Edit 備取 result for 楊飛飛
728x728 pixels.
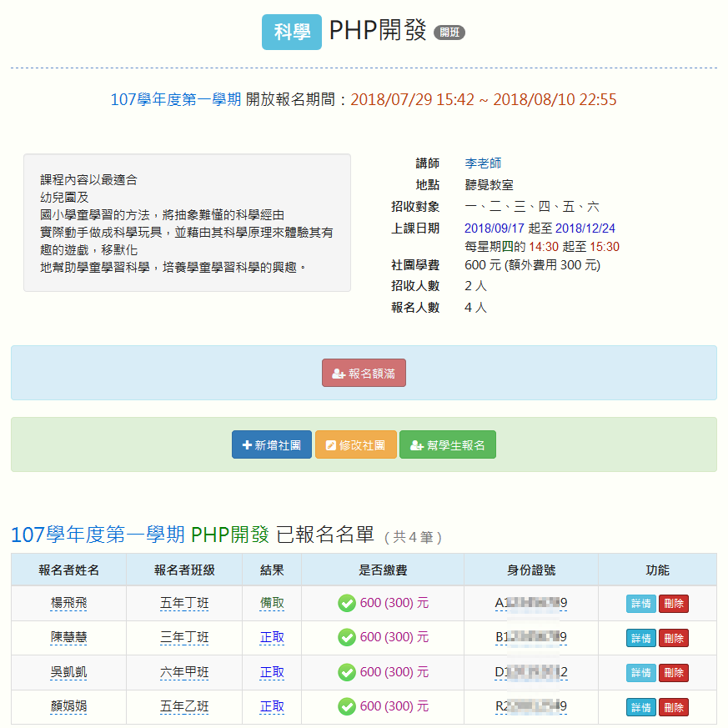point(272,603)
